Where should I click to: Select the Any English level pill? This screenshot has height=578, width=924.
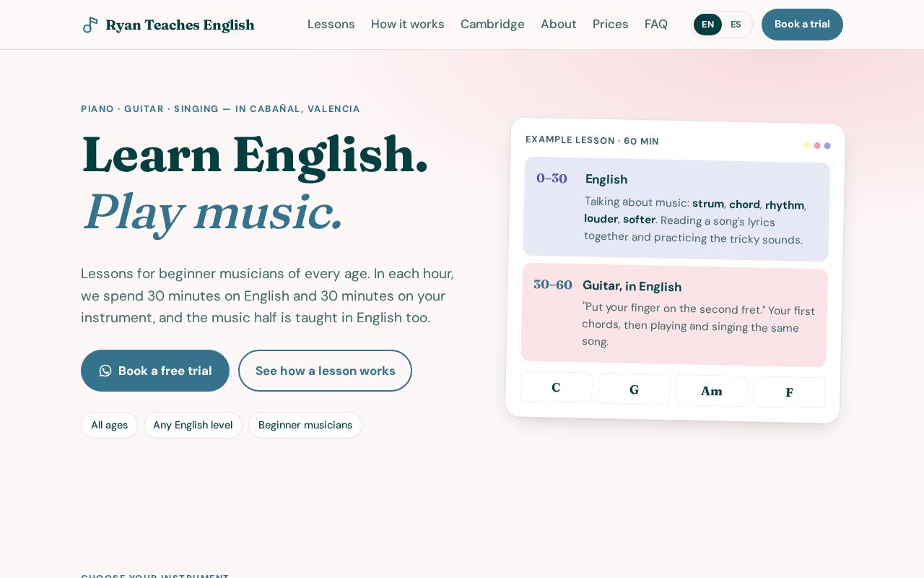point(193,425)
